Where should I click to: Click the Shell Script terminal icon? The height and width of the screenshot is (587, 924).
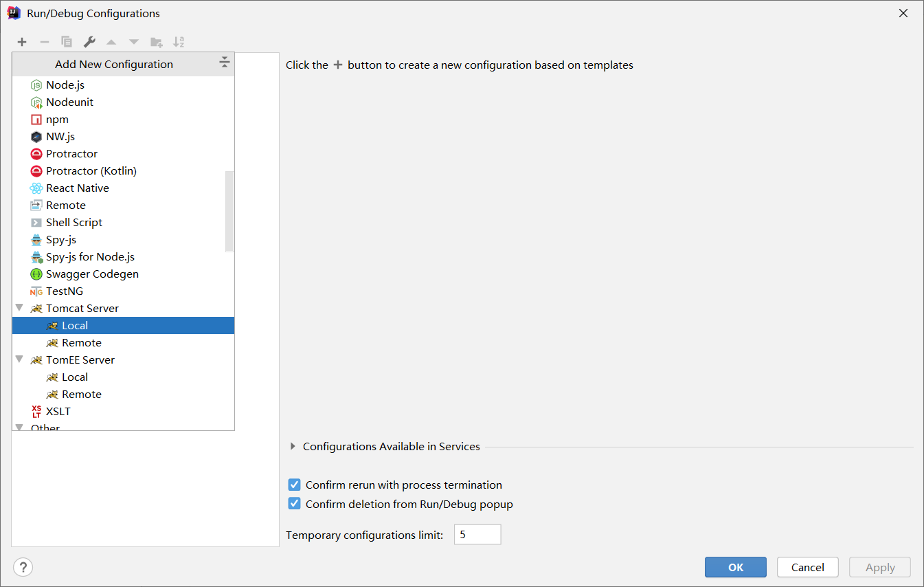pos(36,223)
